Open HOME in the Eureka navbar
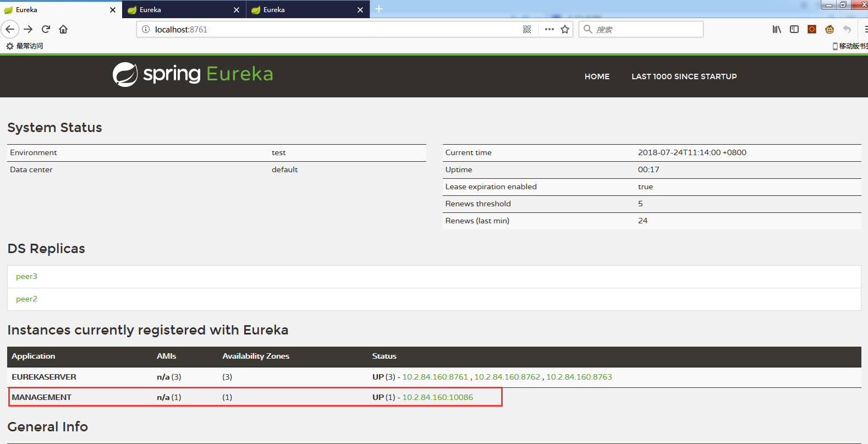868x444 pixels. click(x=597, y=76)
